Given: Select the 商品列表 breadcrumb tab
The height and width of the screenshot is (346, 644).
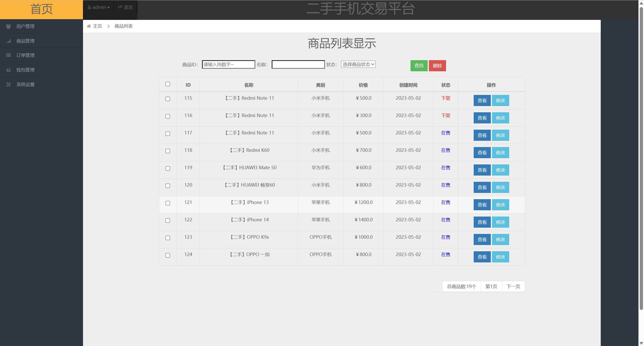Looking at the screenshot, I should click(123, 26).
